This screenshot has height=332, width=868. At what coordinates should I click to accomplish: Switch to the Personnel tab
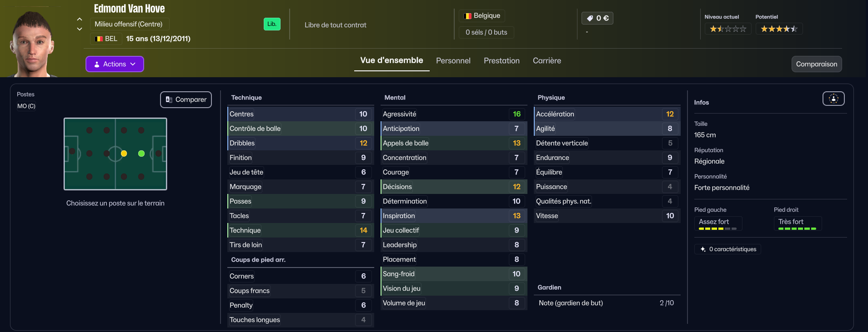click(453, 61)
